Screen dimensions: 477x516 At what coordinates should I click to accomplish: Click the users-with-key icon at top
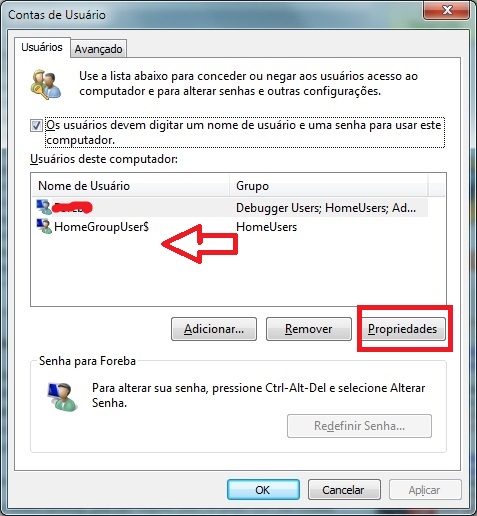(46, 85)
